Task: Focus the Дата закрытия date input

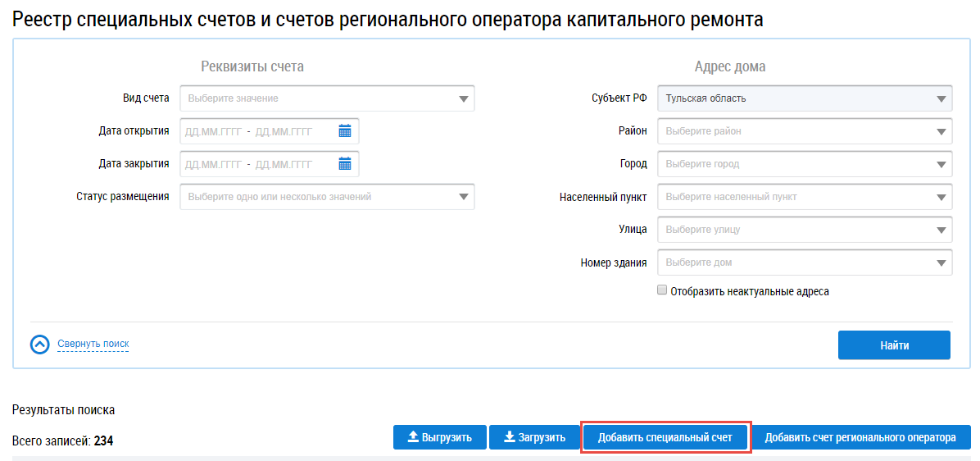Action: [256, 164]
